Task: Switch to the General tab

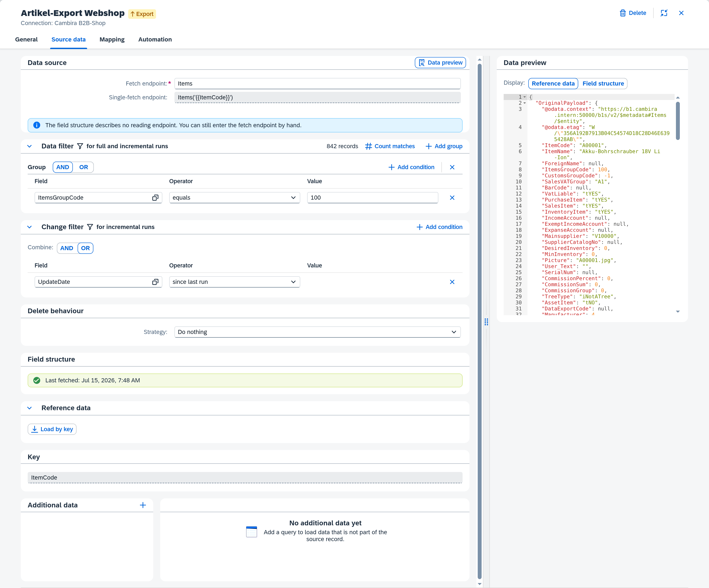Action: [26, 40]
